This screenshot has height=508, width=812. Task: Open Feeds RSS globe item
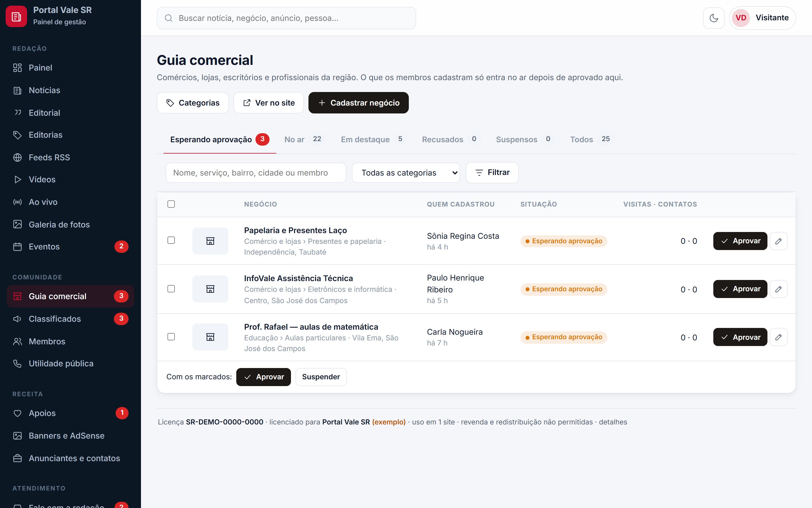tap(70, 157)
